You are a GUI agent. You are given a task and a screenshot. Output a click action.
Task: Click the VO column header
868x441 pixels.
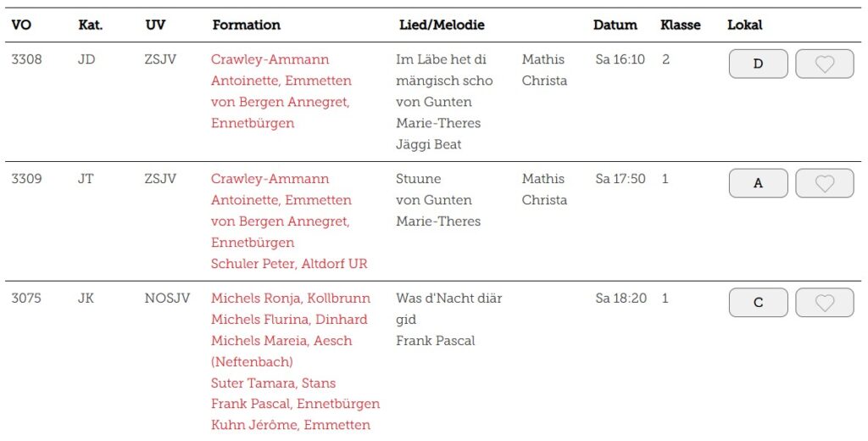pyautogui.click(x=21, y=25)
